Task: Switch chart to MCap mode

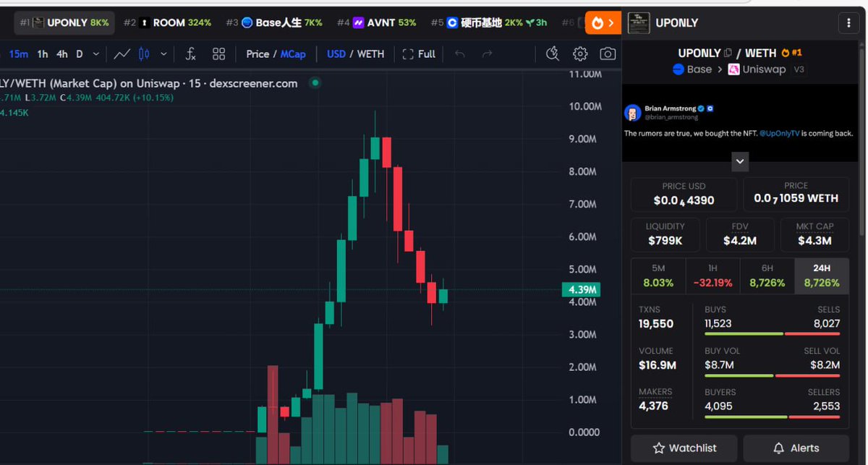Action: pos(293,54)
